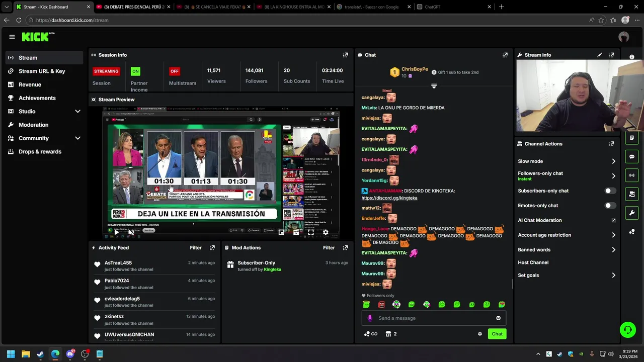
Task: Expand Followers-only chat options
Action: coord(613,176)
